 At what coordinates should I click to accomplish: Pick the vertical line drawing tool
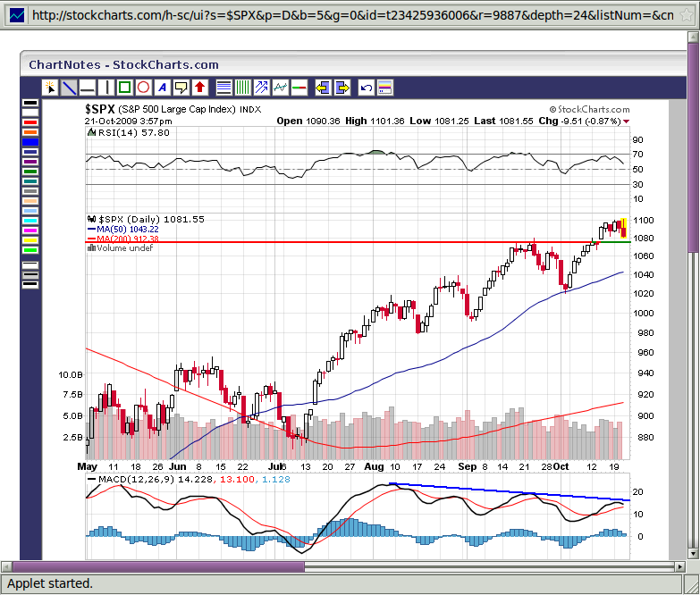[106, 88]
